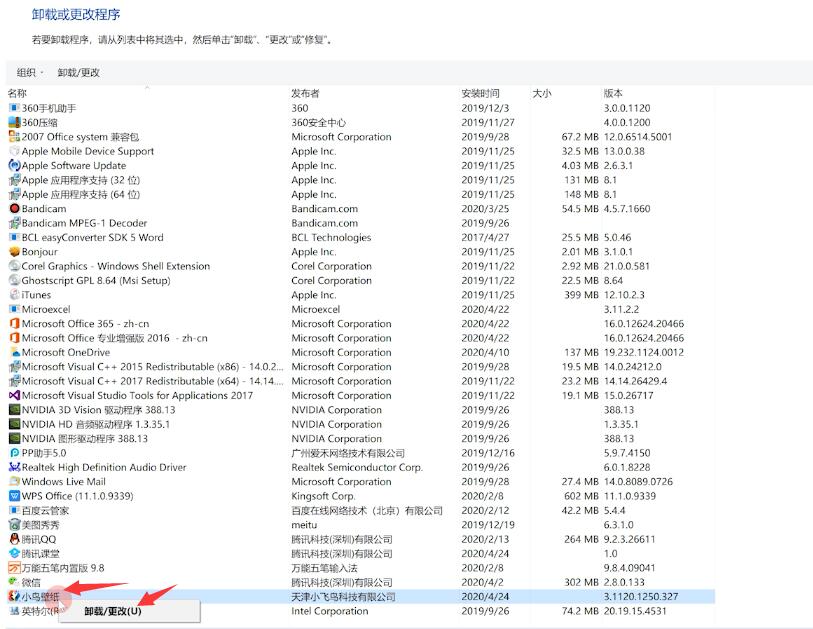Image resolution: width=813 pixels, height=629 pixels.
Task: Click Microsoft Visual C++ 2017 Redistributable (x64) name
Action: pos(152,381)
